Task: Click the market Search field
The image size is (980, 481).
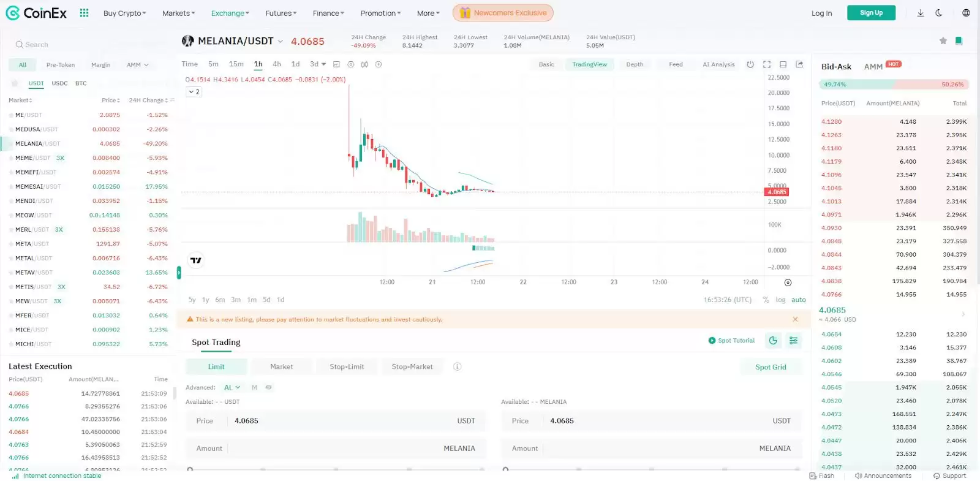Action: (86, 45)
